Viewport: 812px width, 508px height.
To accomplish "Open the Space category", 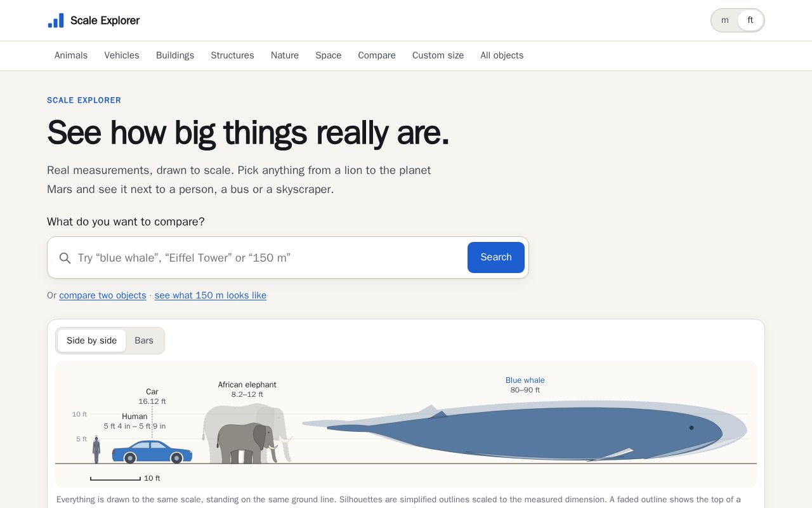I will coord(329,55).
